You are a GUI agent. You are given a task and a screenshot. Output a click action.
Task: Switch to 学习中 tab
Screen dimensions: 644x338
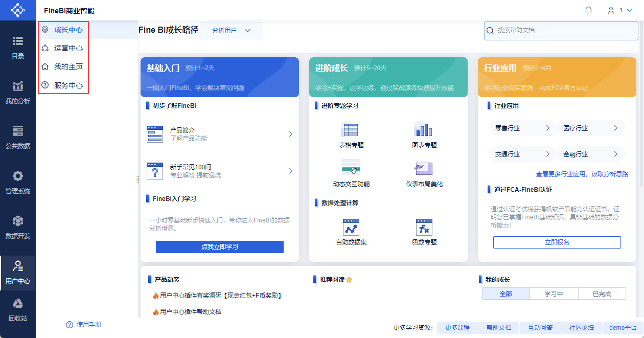click(x=554, y=294)
